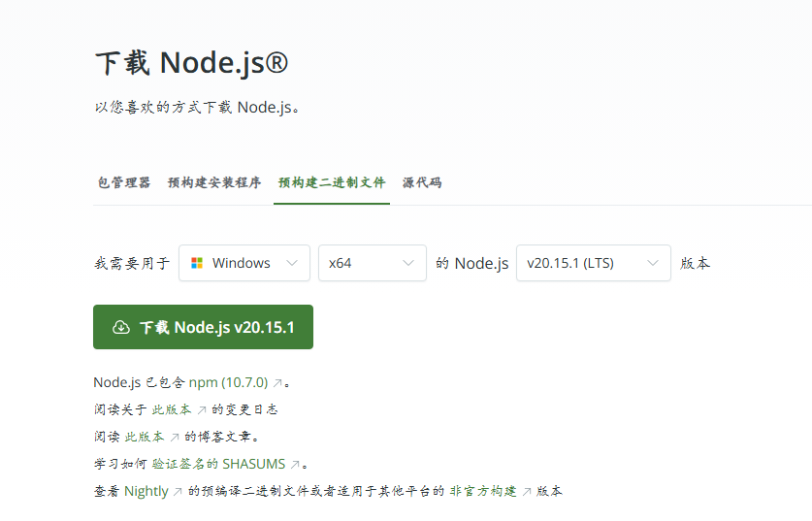
Task: Click the Windows logo icon in OS selector
Action: click(x=197, y=263)
